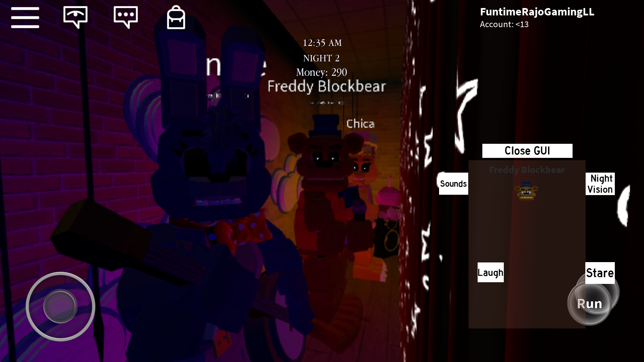Toggle the Laugh action option
This screenshot has height=362, width=644.
point(490,272)
